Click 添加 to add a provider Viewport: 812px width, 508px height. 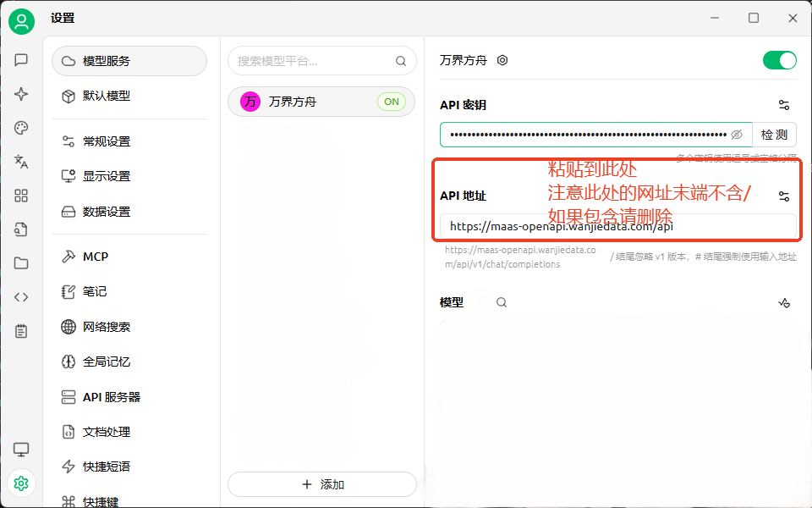[322, 484]
